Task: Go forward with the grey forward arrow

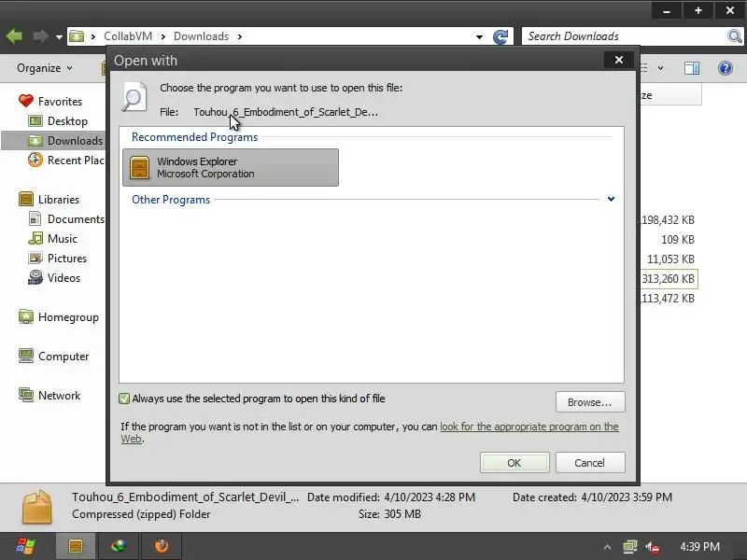Action: pos(40,36)
